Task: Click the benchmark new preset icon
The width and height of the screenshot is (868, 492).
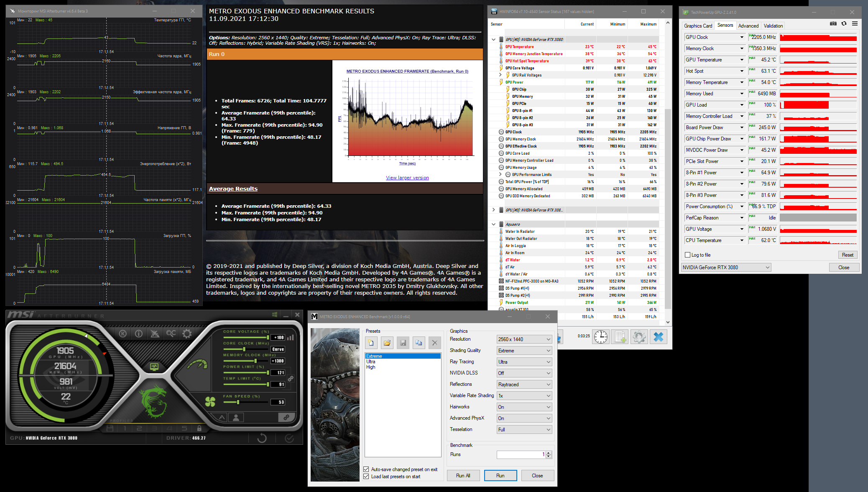Action: click(x=371, y=343)
